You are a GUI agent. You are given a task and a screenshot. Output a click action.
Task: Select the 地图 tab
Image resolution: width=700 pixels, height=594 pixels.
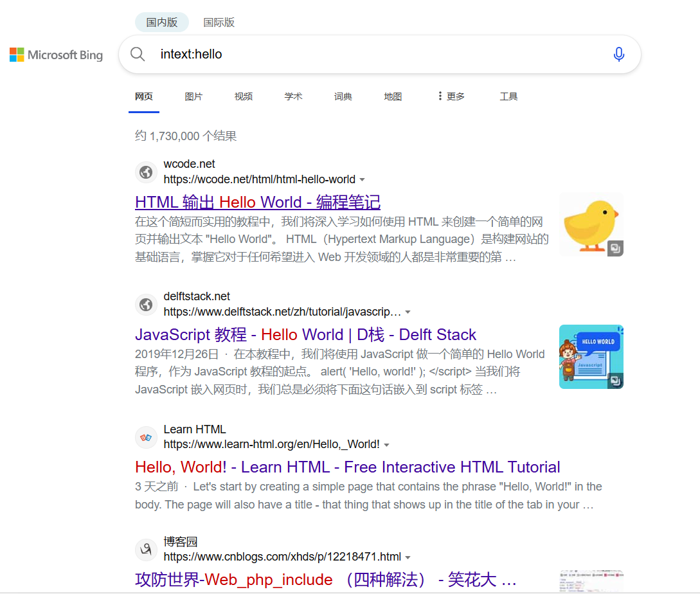tap(393, 96)
